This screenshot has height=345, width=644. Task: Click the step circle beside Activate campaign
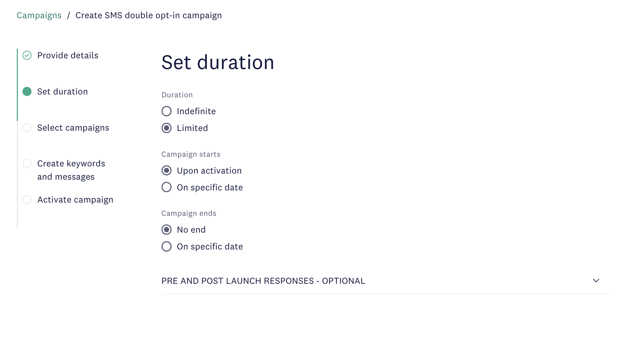(x=27, y=200)
